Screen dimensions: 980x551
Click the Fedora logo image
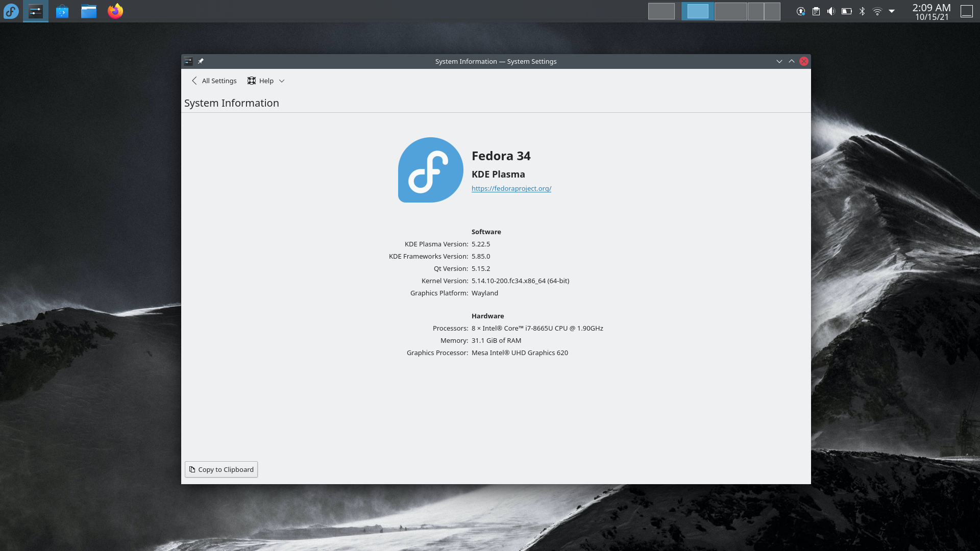(x=431, y=170)
